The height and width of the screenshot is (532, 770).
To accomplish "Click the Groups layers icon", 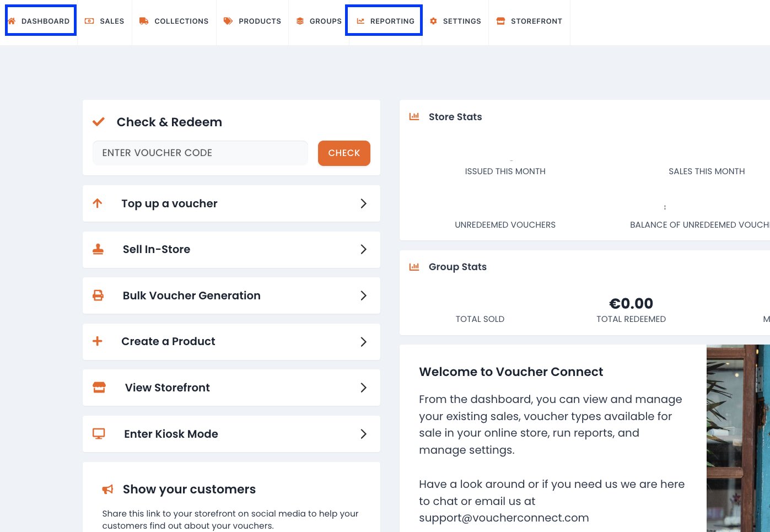I will 300,21.
